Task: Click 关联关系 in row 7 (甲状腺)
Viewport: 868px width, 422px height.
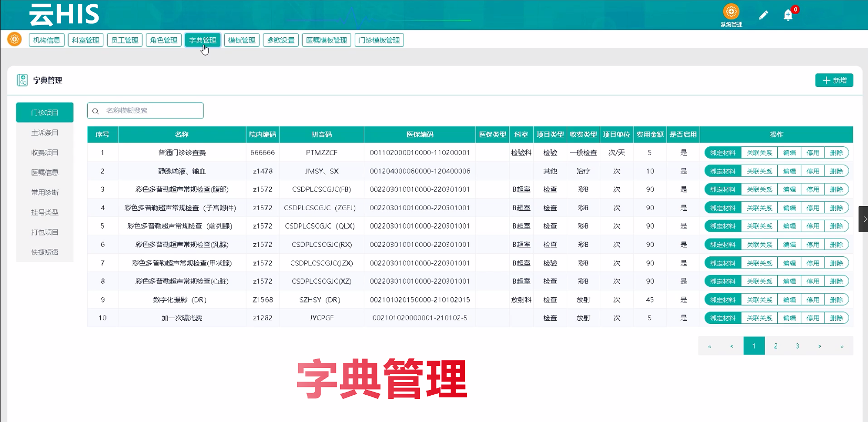Action: click(x=759, y=263)
